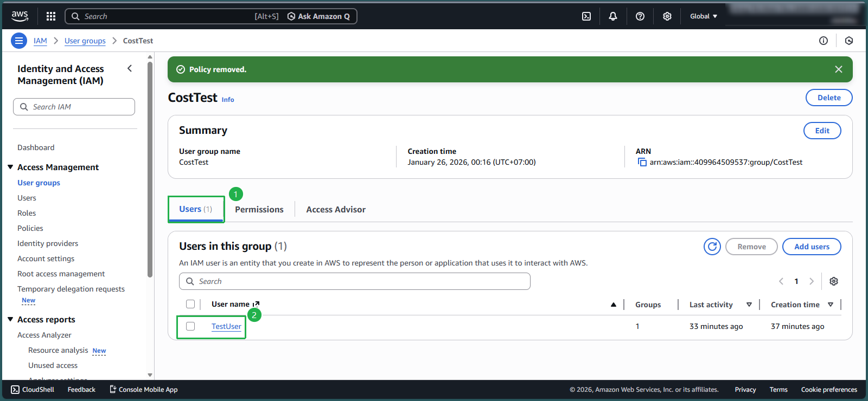Open Resource analysis in sidebar

(x=58, y=350)
